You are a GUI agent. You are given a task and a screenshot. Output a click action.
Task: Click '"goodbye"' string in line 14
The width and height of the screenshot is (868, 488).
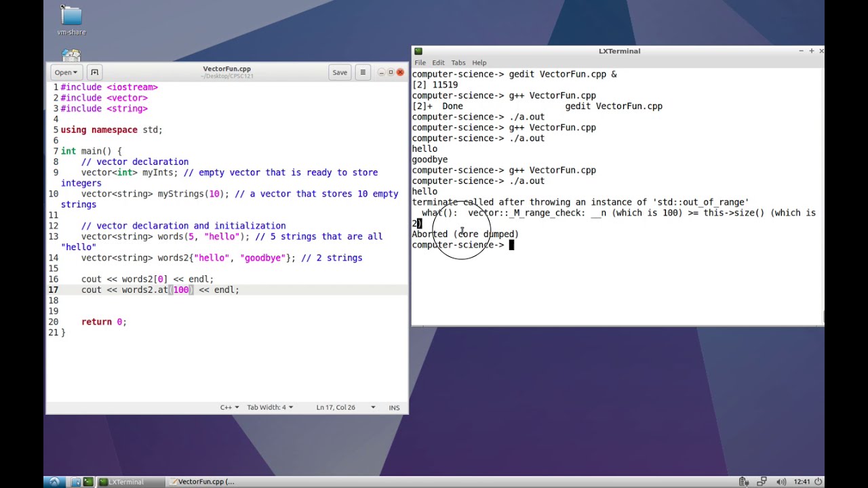coord(263,258)
